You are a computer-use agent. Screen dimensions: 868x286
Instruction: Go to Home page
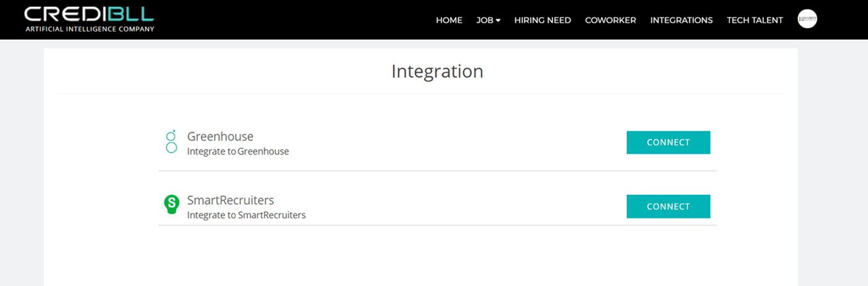449,20
